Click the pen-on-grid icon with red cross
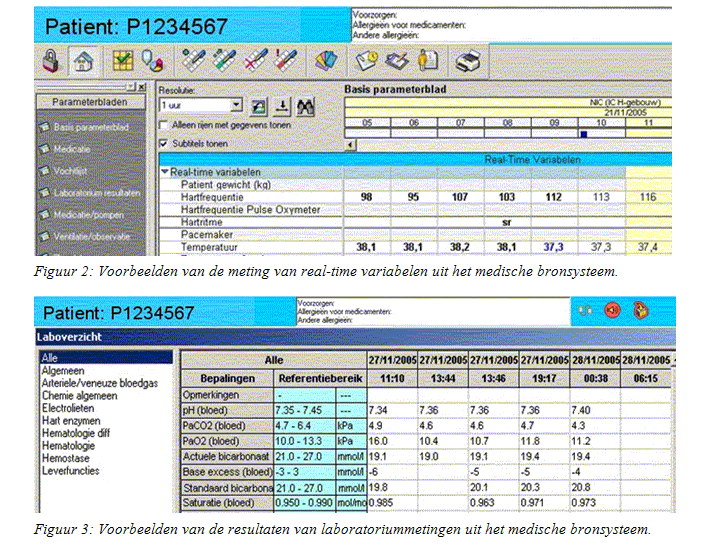Screen dimensions: 705x546 click(x=256, y=60)
